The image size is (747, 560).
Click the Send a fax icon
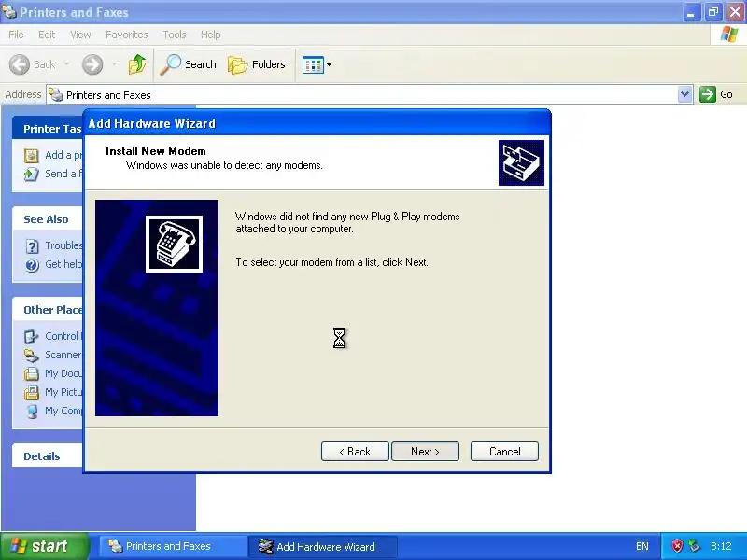tap(32, 174)
